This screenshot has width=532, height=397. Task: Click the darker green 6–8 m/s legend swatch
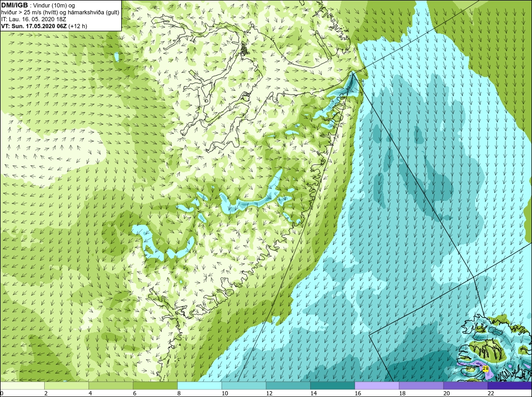coord(155,386)
